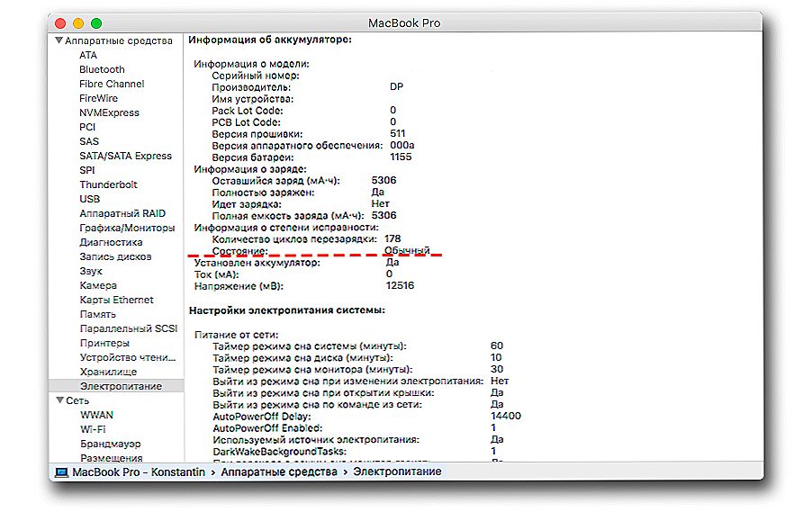
Task: Open the Диагностика entry
Action: (x=111, y=242)
